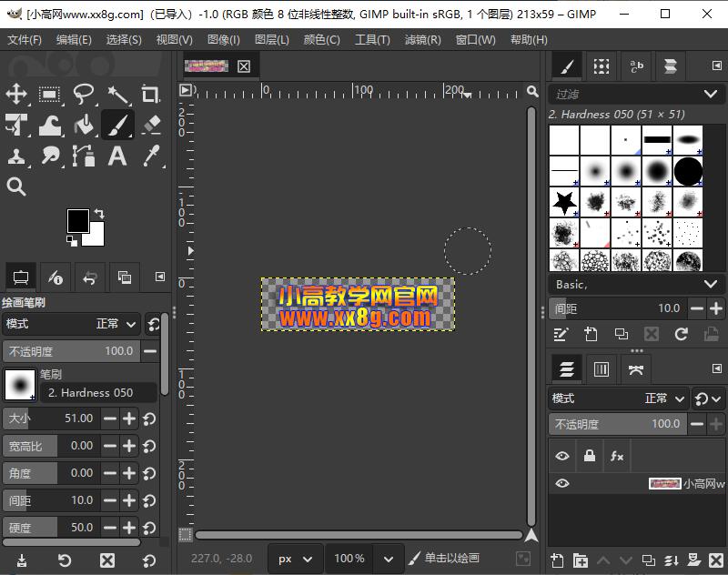
Task: Open the unit px dropdown in status bar
Action: pos(295,559)
